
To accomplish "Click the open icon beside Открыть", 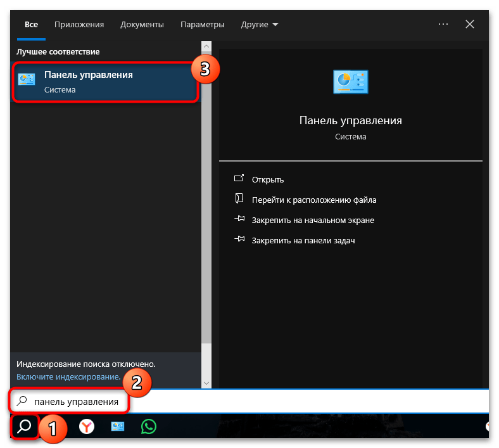I will [x=239, y=179].
